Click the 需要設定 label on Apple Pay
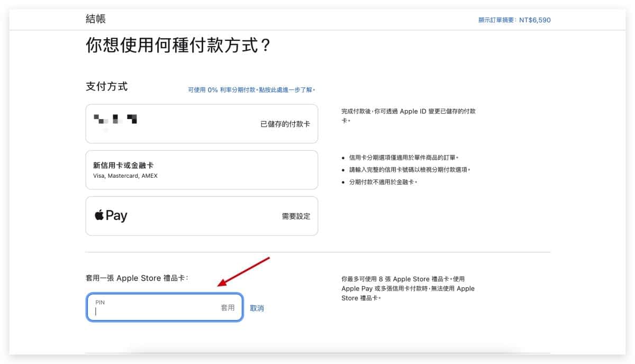 coord(296,216)
